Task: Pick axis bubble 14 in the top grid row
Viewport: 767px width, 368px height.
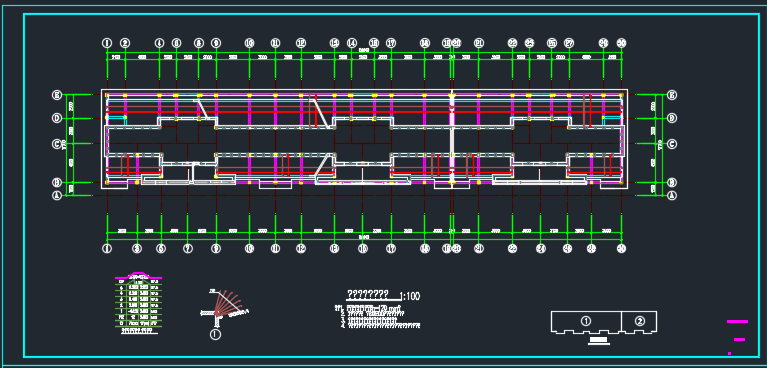Action: coord(352,43)
